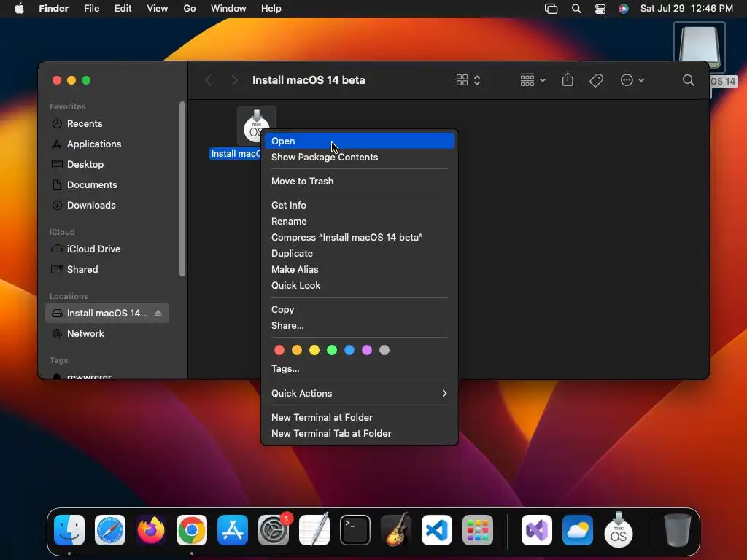Select Get Info

(x=360, y=205)
